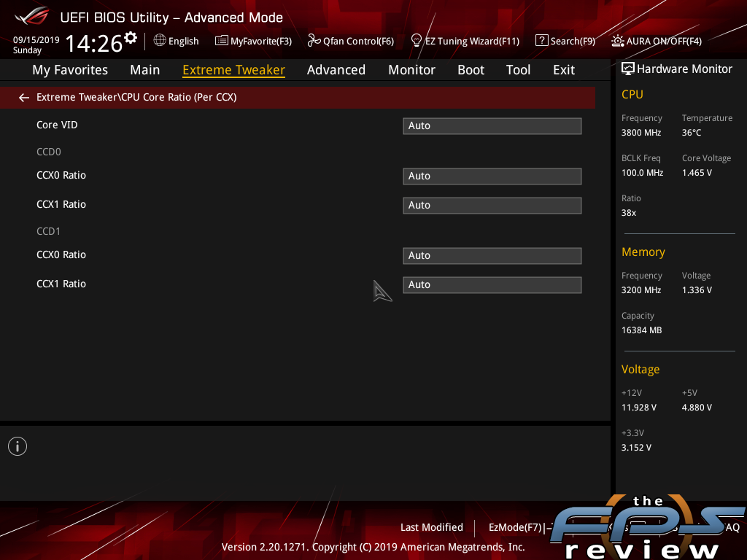Click the Qfan Control fan icon

point(314,41)
